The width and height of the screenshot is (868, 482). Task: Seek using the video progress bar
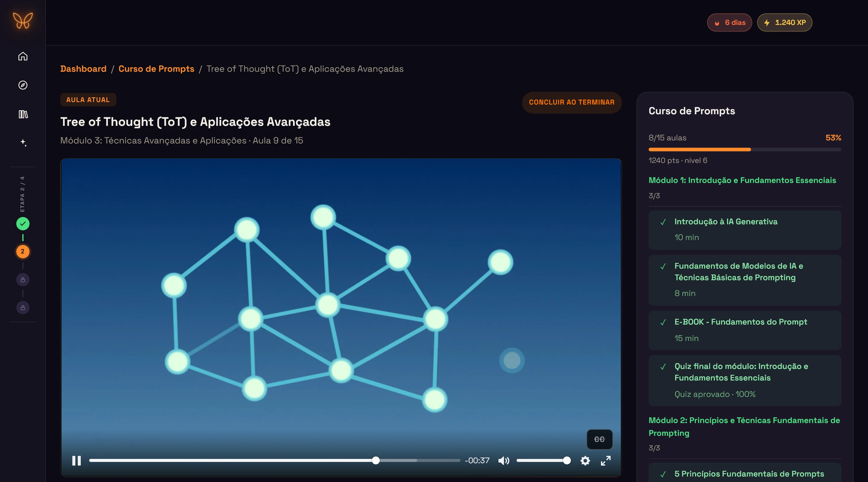(x=275, y=460)
